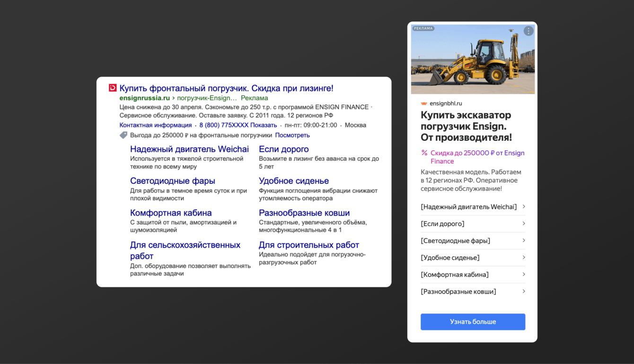Click the orange ensignbhl.ru site logo
Viewport: 634px width, 364px height.
424,104
